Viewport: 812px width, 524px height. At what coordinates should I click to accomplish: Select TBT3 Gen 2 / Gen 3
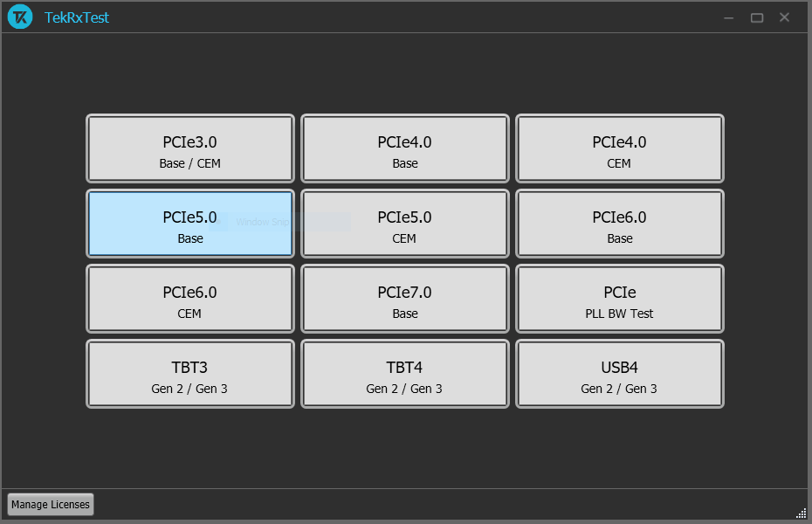(x=189, y=375)
